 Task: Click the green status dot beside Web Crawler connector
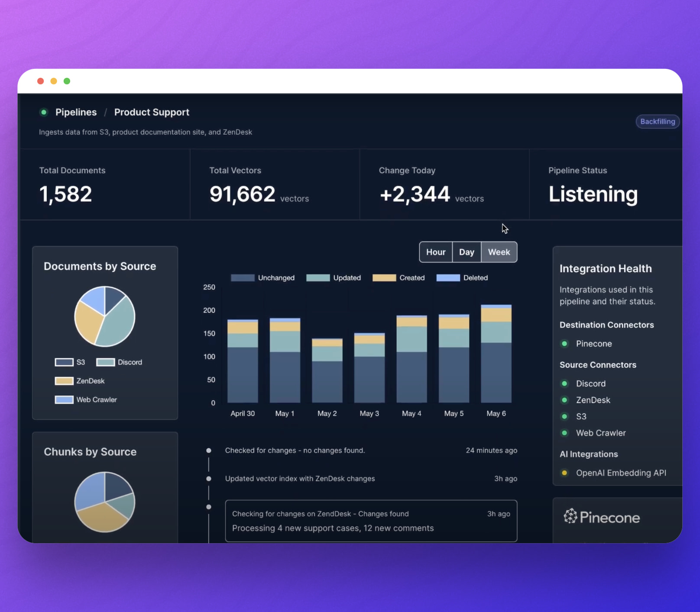(564, 432)
